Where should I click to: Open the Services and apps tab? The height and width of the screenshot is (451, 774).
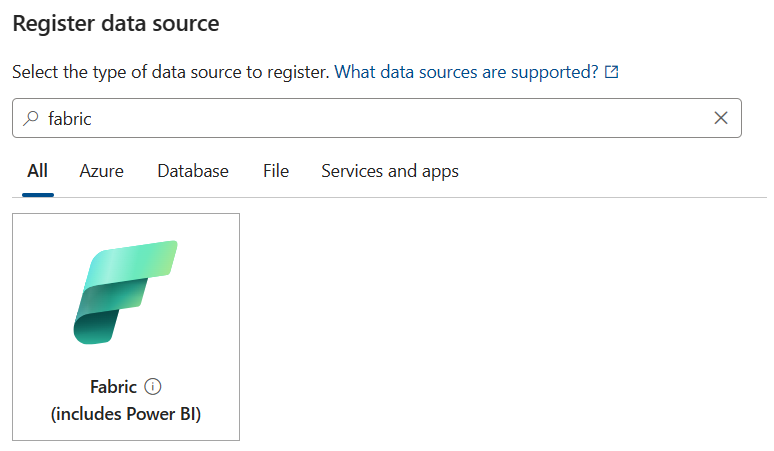(390, 171)
